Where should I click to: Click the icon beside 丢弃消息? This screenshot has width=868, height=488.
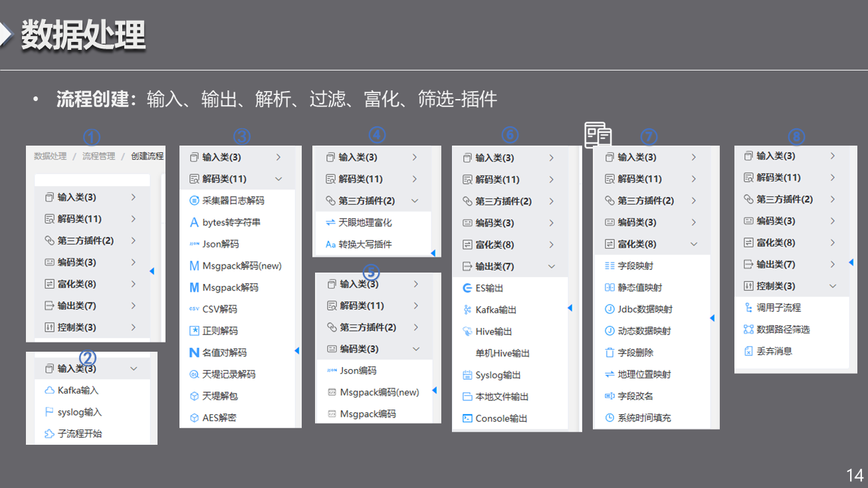click(x=748, y=351)
